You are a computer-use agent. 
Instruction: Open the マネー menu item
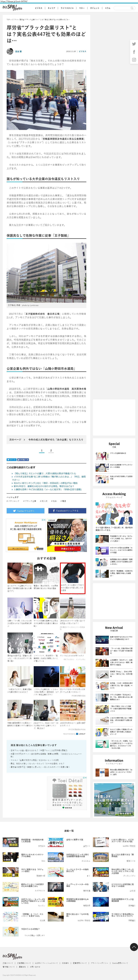pyautogui.click(x=82, y=8)
